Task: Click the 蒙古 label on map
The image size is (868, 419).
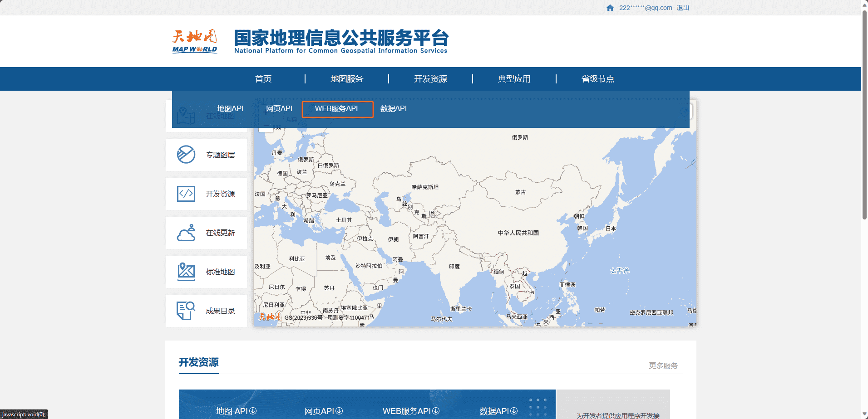Action: (x=520, y=192)
